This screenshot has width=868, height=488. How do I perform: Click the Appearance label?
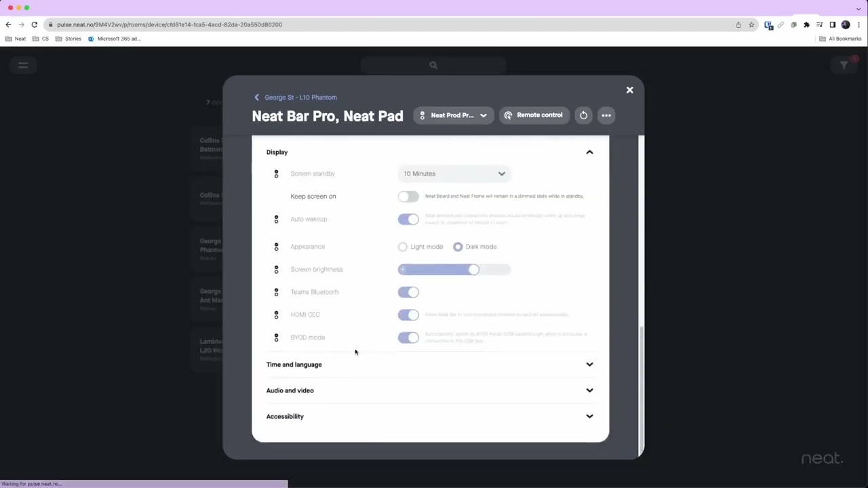[308, 247]
